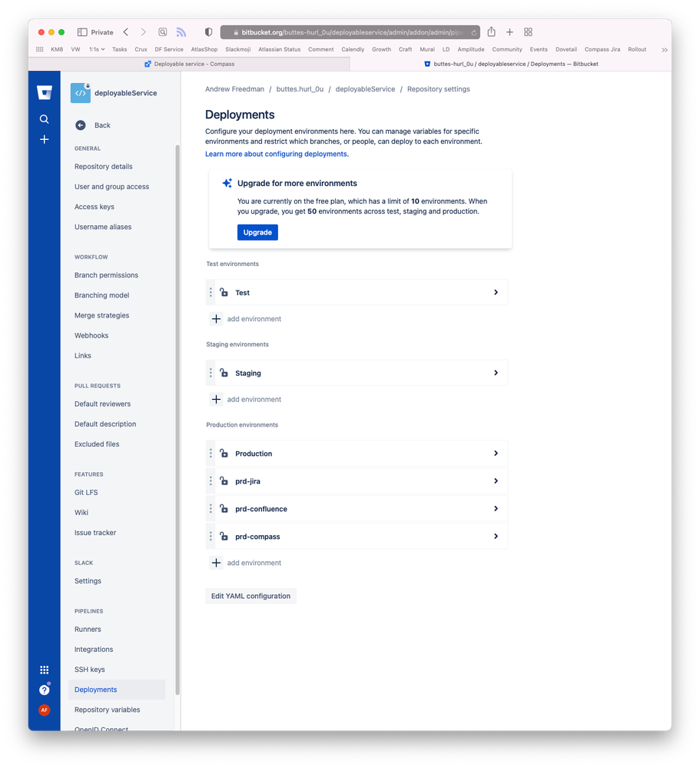Screen dimensions: 700x768
Task: Click the reload icon in the address bar
Action: (x=473, y=32)
